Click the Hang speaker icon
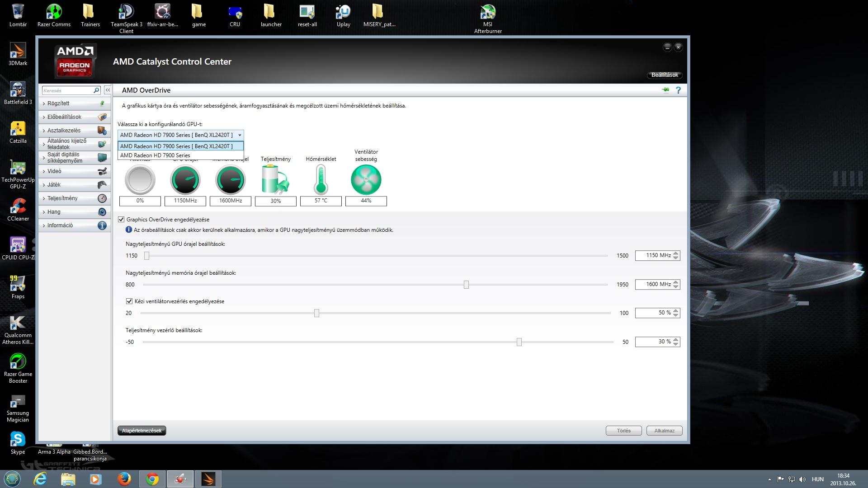This screenshot has height=488, width=868. [102, 212]
